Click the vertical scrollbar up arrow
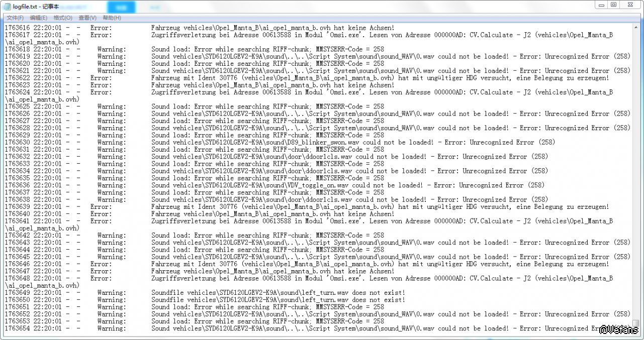The image size is (644, 340). [637, 26]
